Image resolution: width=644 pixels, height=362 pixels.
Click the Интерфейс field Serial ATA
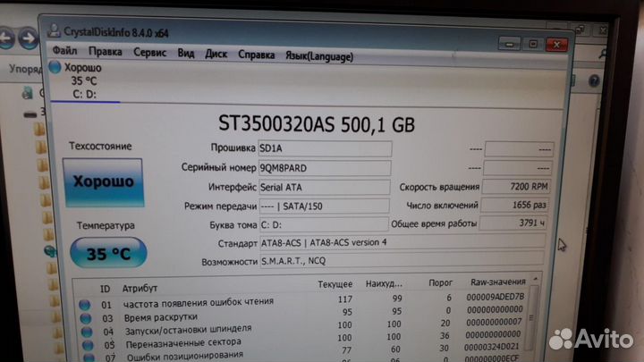coord(324,187)
